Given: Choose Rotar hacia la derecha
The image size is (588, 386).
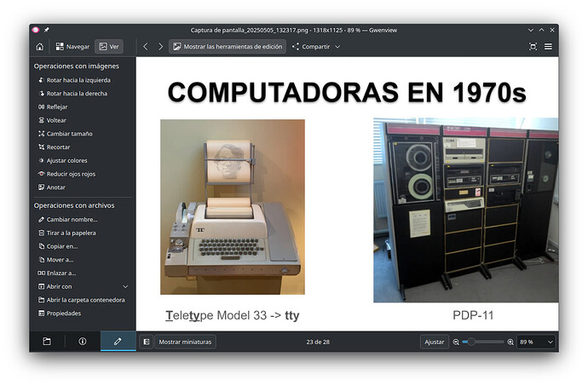Looking at the screenshot, I should pyautogui.click(x=72, y=94).
